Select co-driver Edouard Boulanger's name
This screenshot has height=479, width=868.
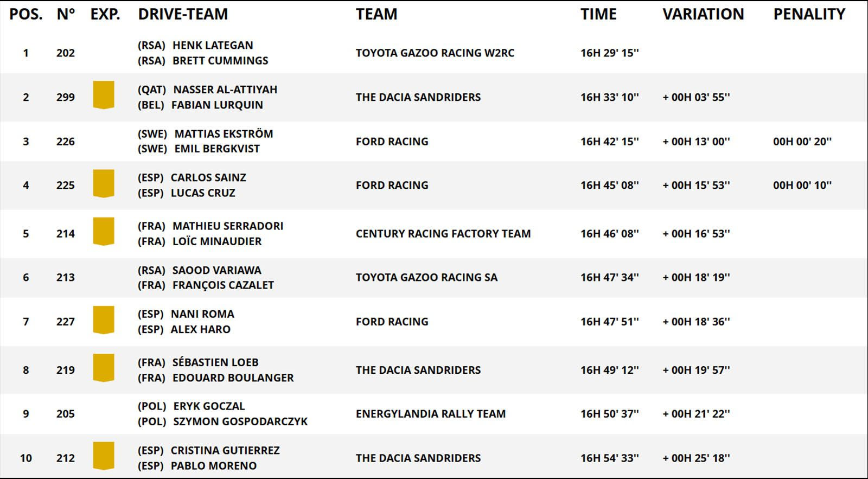pyautogui.click(x=233, y=378)
